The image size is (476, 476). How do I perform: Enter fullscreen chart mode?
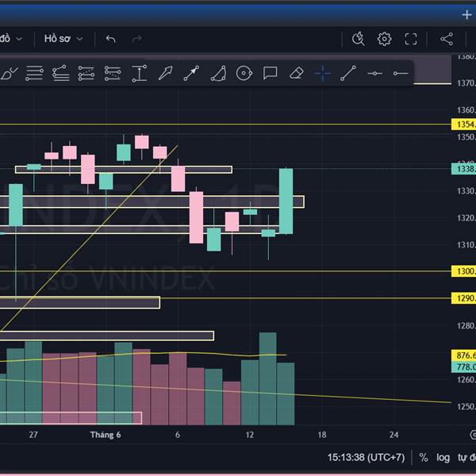pyautogui.click(x=411, y=39)
